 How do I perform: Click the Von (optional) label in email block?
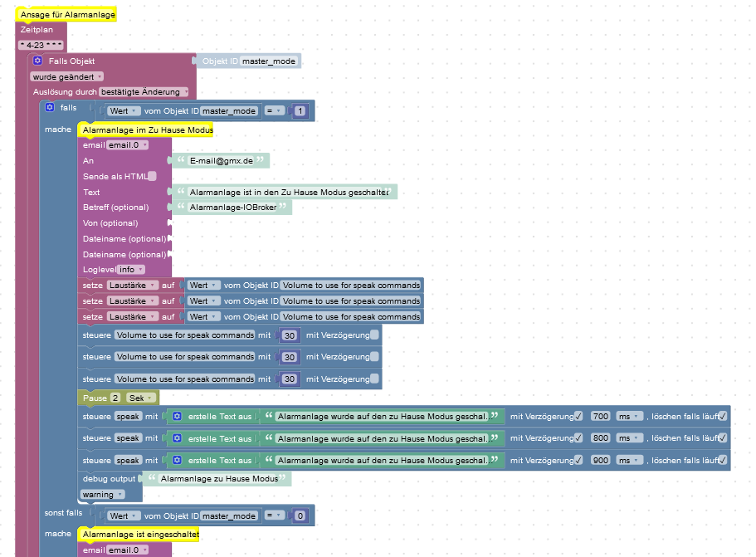pyautogui.click(x=110, y=222)
